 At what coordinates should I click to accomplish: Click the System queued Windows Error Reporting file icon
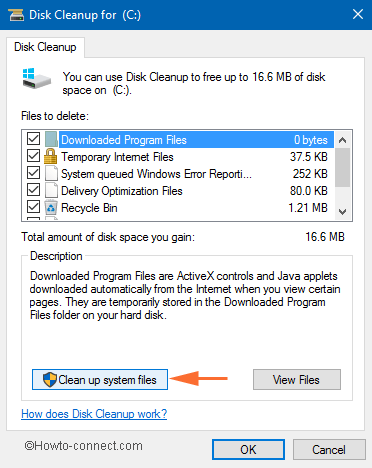51,173
